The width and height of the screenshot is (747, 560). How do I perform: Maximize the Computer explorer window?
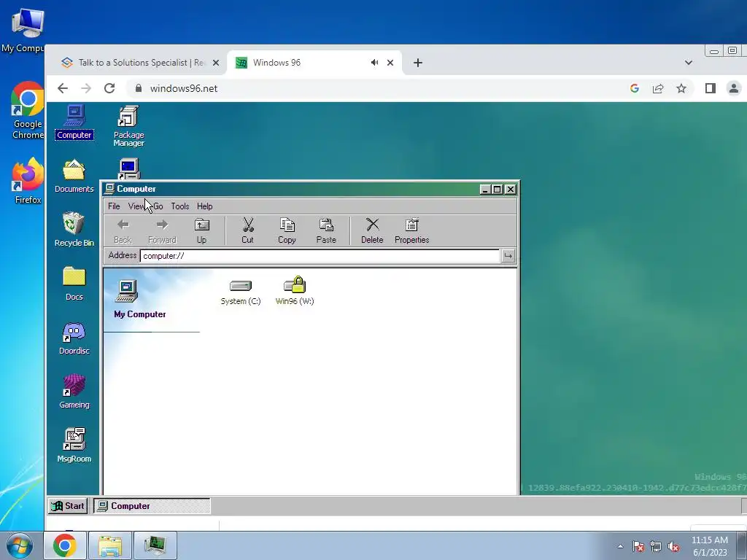pos(498,189)
